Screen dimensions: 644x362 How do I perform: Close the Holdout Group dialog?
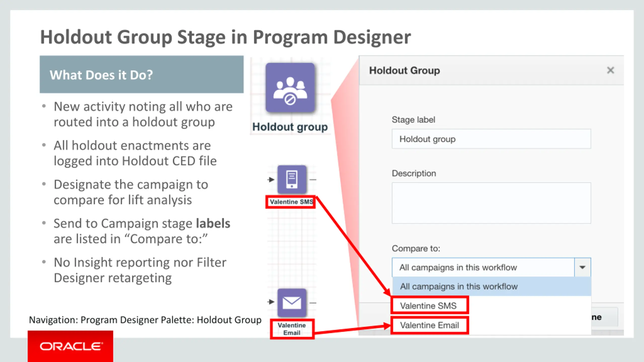point(611,70)
